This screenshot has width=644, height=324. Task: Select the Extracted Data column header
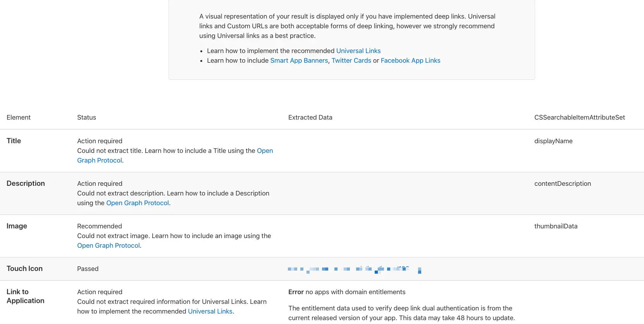310,117
